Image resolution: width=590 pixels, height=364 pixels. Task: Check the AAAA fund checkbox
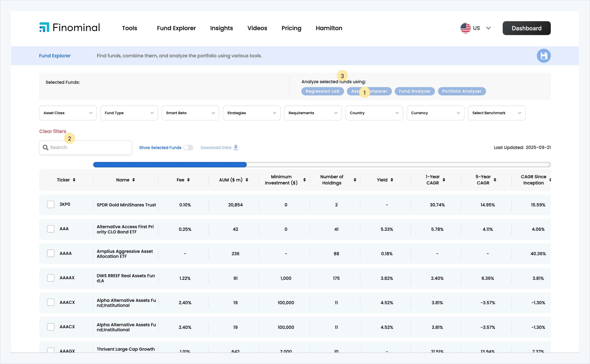51,253
